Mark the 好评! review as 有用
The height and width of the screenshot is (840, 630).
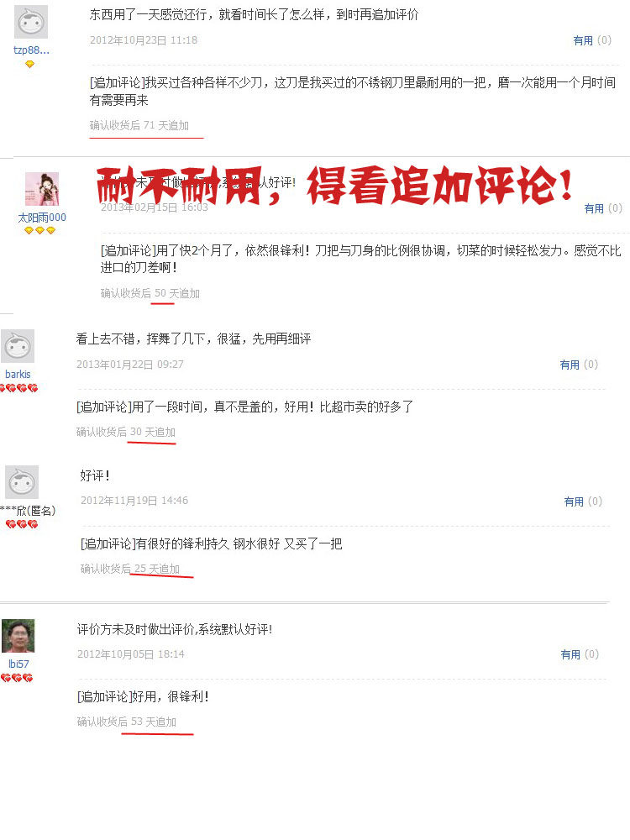tap(574, 501)
